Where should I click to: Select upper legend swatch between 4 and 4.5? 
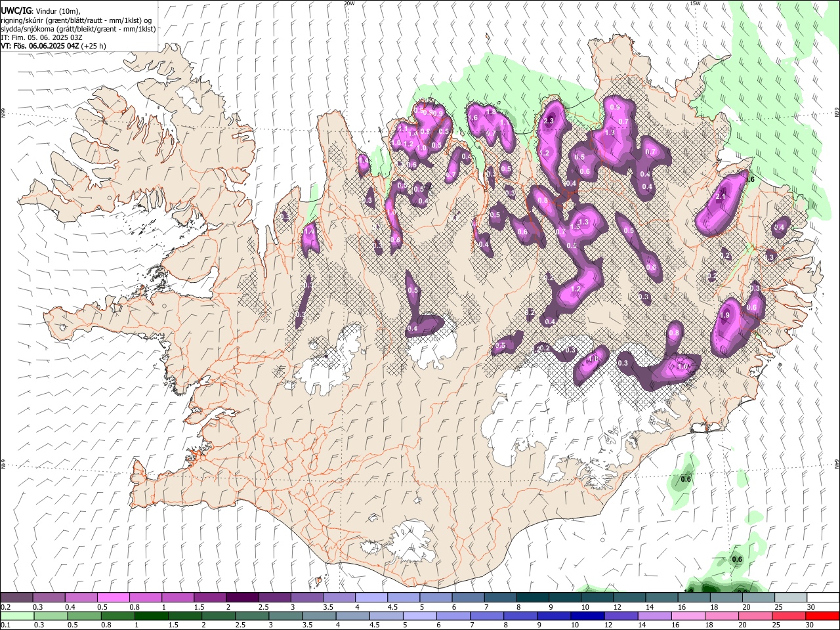(x=371, y=597)
